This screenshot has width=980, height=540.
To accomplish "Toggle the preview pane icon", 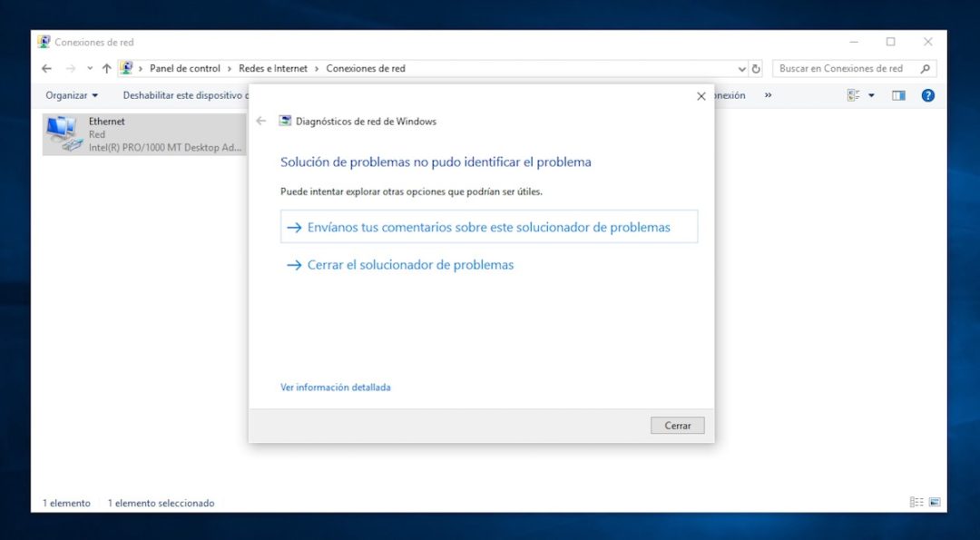I will 897,94.
